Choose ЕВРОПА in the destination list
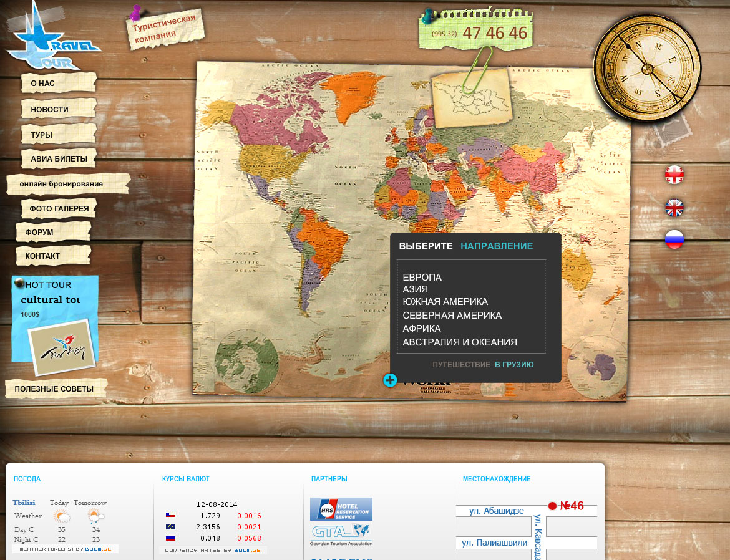Screen dimensions: 730x560 tap(422, 277)
